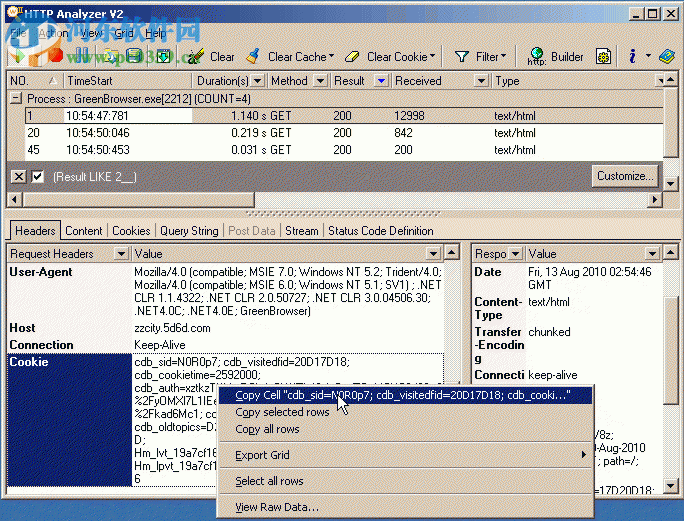Click the Clear toolbar button label
Image resolution: width=684 pixels, height=521 pixels.
coord(222,57)
